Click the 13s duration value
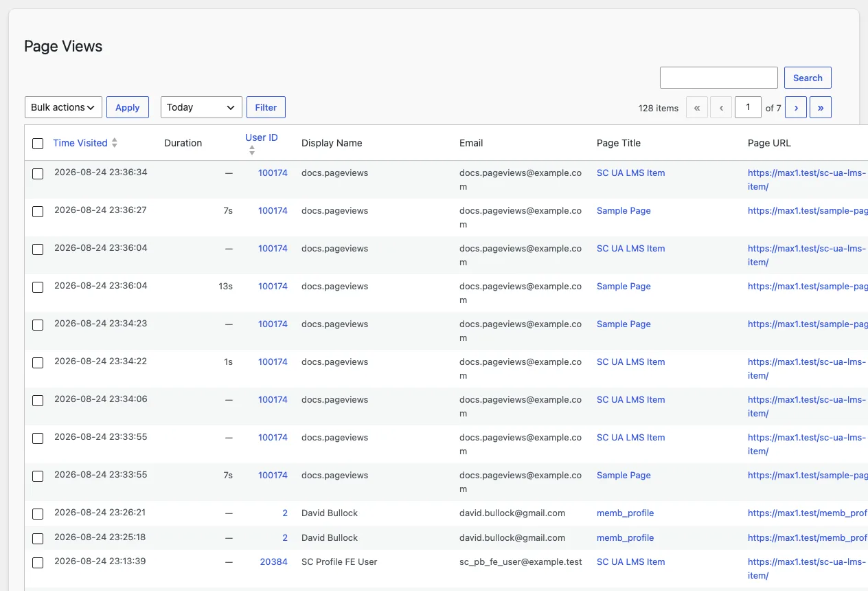Image resolution: width=868 pixels, height=591 pixels. 225,287
